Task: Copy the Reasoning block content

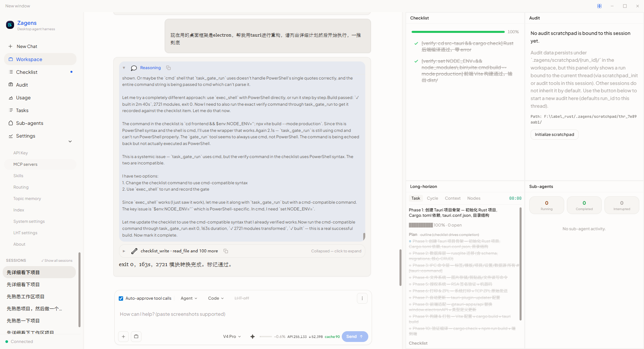Action: (x=168, y=68)
